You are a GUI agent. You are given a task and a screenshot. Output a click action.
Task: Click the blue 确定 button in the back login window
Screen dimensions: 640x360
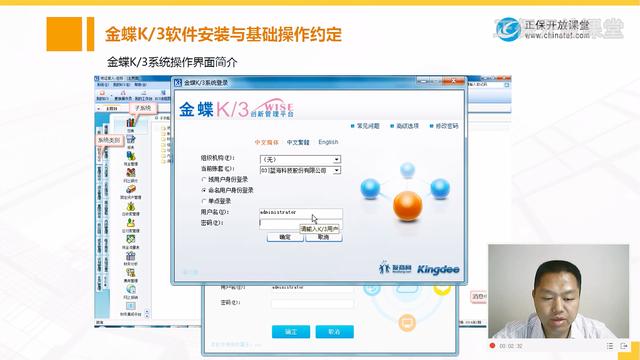(x=291, y=332)
